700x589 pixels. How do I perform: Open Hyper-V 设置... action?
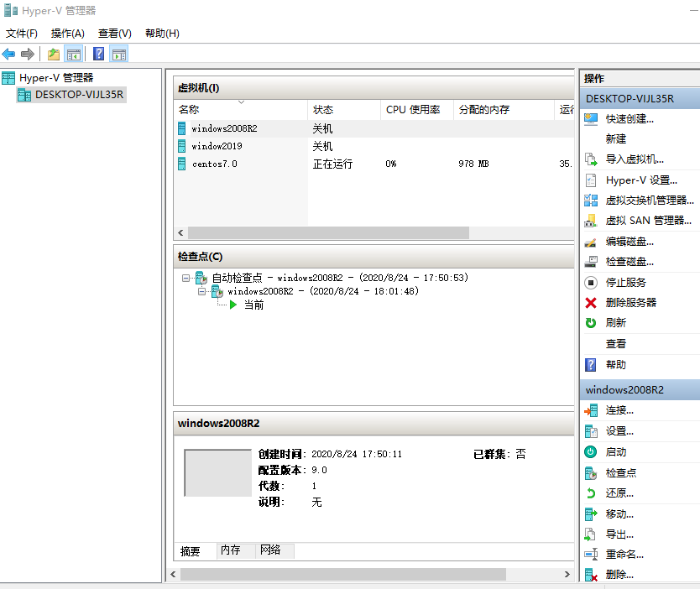pyautogui.click(x=641, y=180)
